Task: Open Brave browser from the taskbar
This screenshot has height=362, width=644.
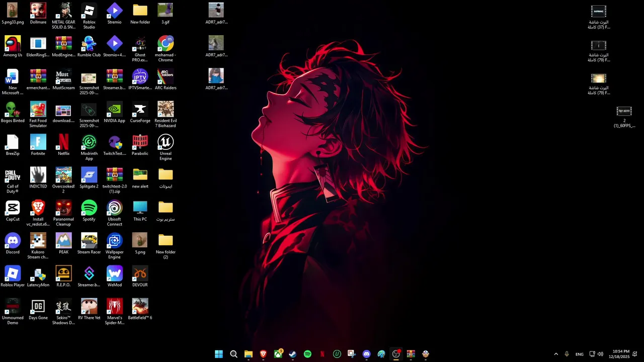Action: (x=263, y=354)
